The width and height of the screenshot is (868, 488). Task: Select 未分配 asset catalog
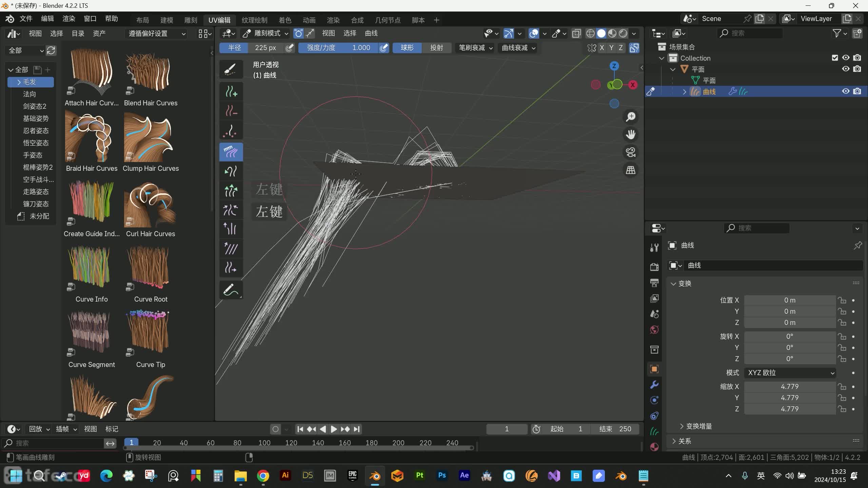(34, 216)
